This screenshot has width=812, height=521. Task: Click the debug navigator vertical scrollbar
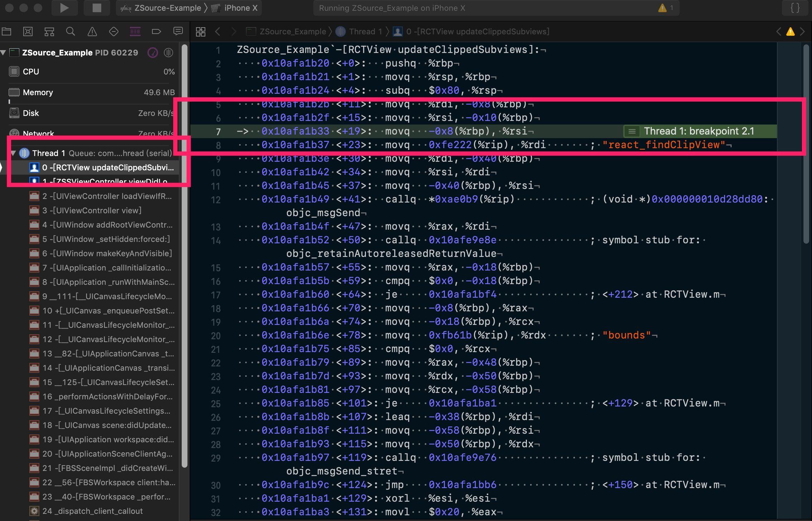point(185,256)
